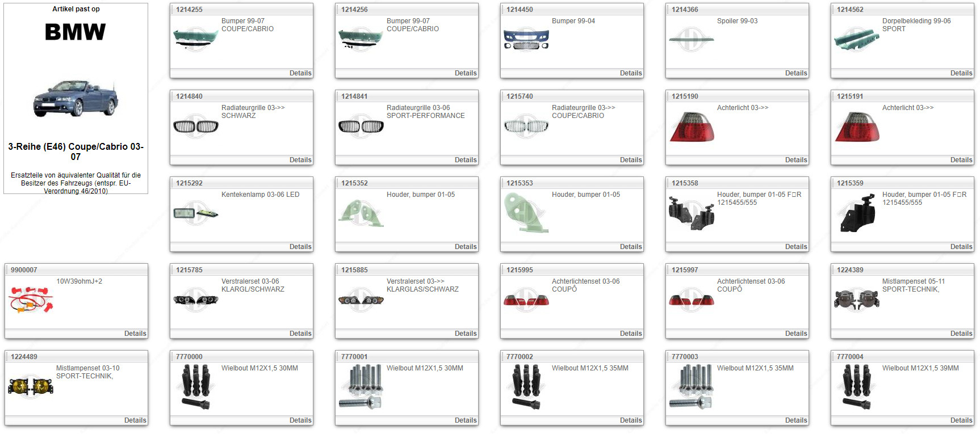Image resolution: width=980 pixels, height=434 pixels.
Task: Open Details for Kentekenlamp 1215292
Action: coord(300,247)
